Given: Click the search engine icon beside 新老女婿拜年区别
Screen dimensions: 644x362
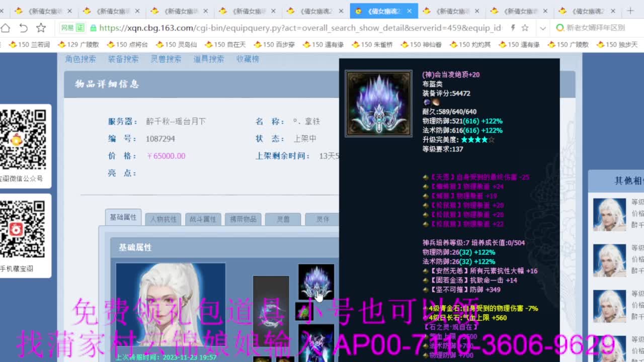Looking at the screenshot, I should click(560, 29).
